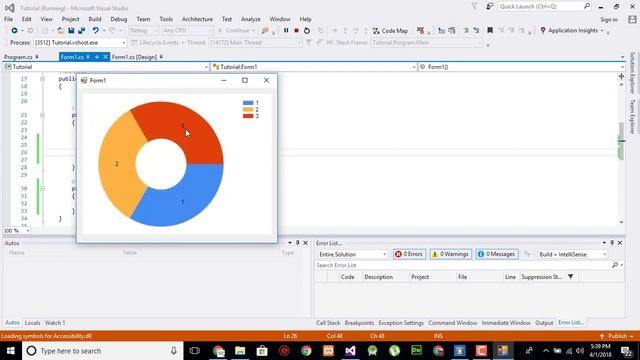Toggle the 0 Errors filter
This screenshot has width=640, height=360.
(409, 254)
